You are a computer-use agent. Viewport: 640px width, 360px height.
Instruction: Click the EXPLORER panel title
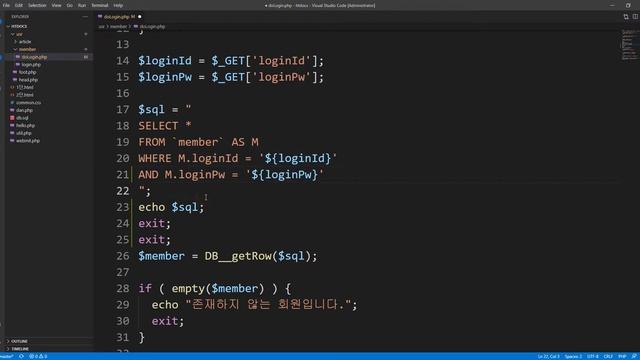pos(20,17)
